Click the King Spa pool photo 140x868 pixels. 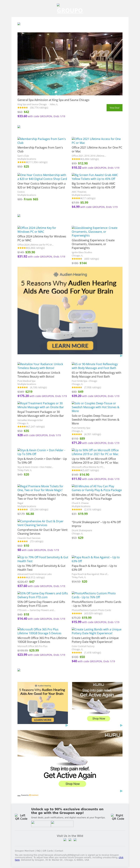coord(70,64)
